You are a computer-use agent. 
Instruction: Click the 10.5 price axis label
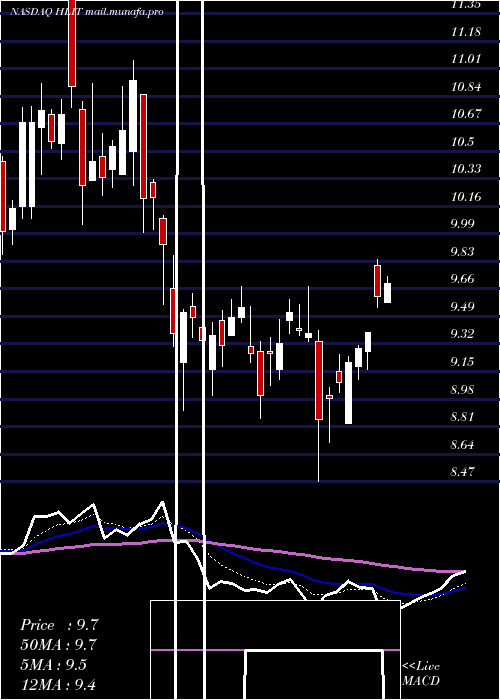pos(462,142)
